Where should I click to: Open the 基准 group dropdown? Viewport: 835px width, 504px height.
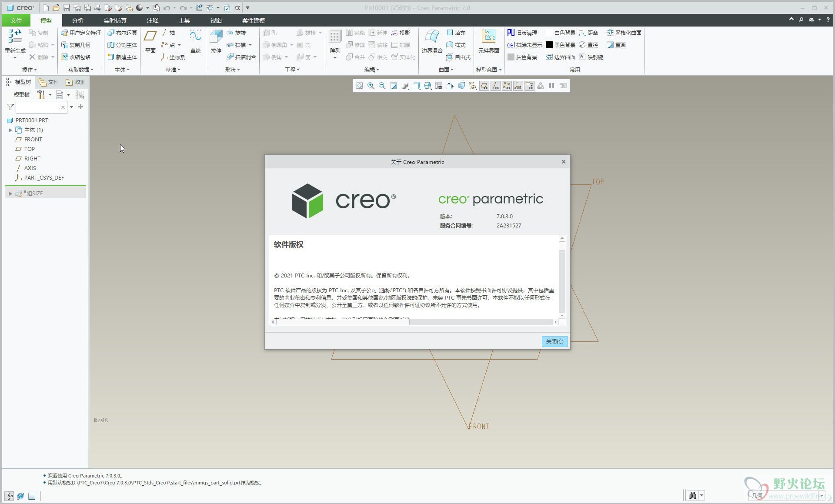point(173,70)
